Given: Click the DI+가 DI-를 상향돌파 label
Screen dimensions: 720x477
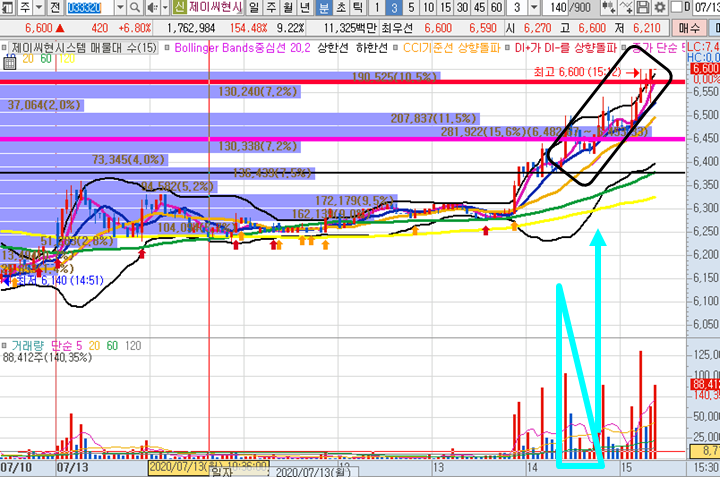Looking at the screenshot, I should click(566, 48).
